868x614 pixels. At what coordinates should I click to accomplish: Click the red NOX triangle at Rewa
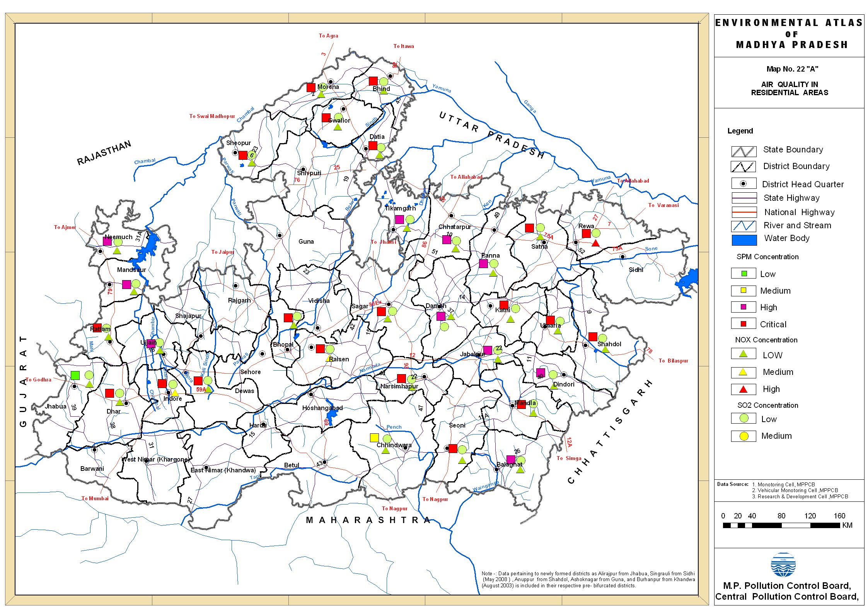[595, 243]
